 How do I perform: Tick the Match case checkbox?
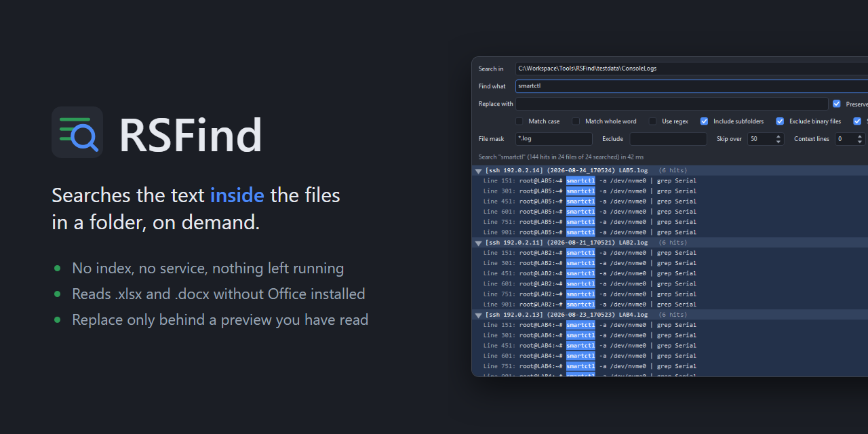519,121
